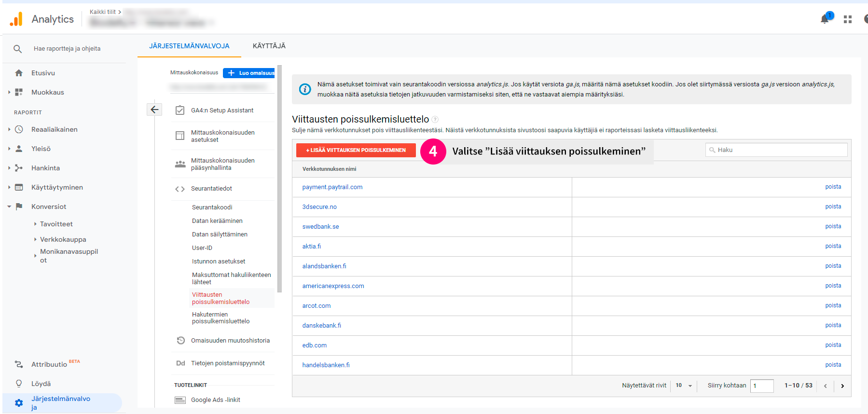The height and width of the screenshot is (414, 868).
Task: Select the JÄRJESTELMÄNVALVOJA tab
Action: click(x=189, y=46)
